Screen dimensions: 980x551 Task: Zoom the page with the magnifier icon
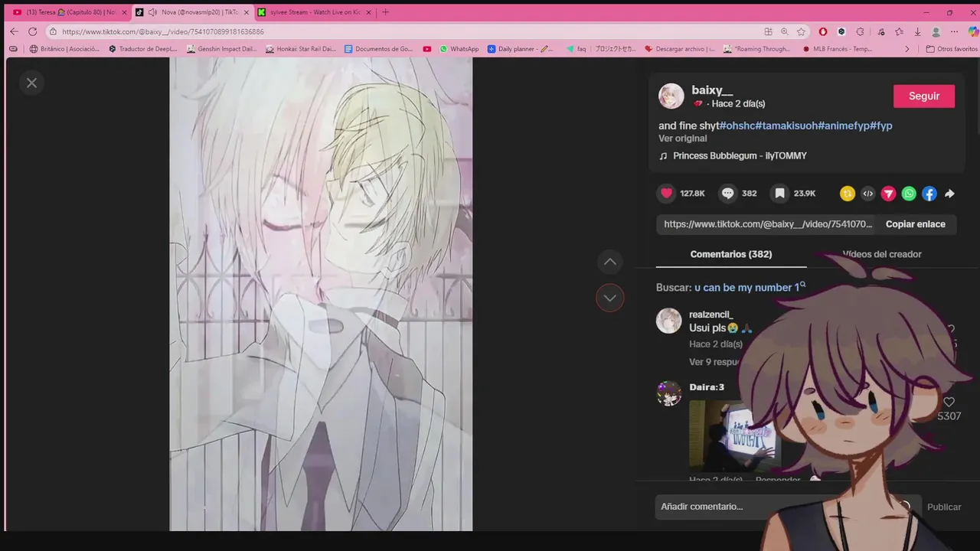click(785, 31)
